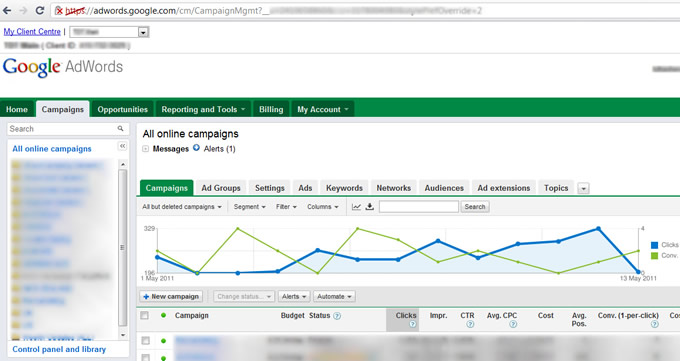
Task: Click Alerts (1) link
Action: tap(219, 149)
